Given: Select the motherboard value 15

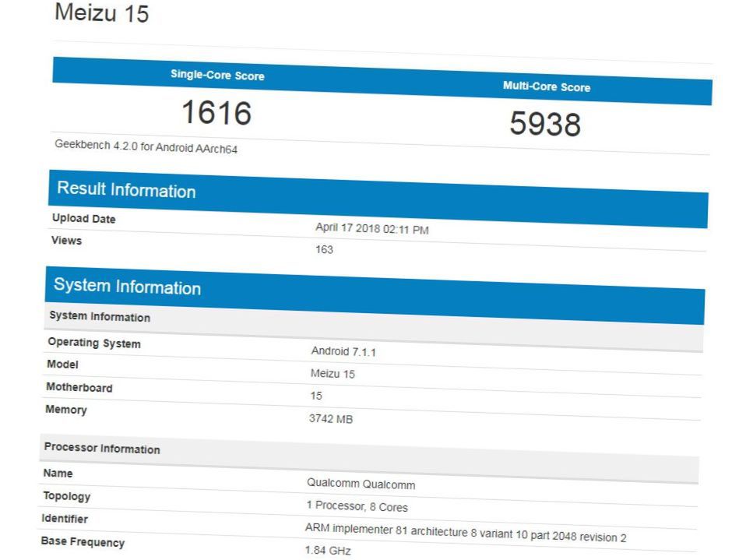Looking at the screenshot, I should coord(316,396).
